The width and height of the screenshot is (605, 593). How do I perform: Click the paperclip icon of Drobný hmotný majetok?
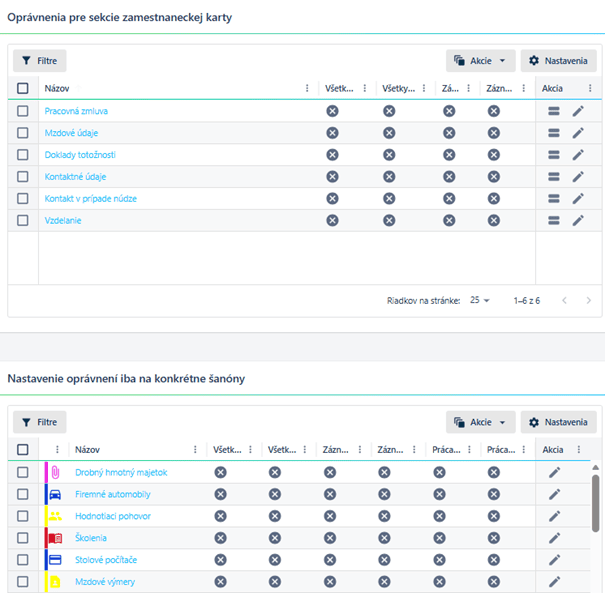pyautogui.click(x=55, y=472)
